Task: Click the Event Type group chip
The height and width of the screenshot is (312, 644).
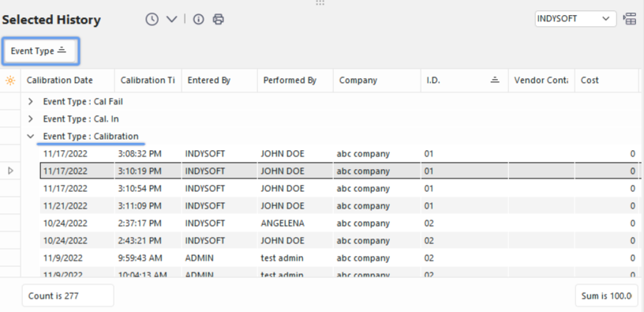Action: (40, 51)
